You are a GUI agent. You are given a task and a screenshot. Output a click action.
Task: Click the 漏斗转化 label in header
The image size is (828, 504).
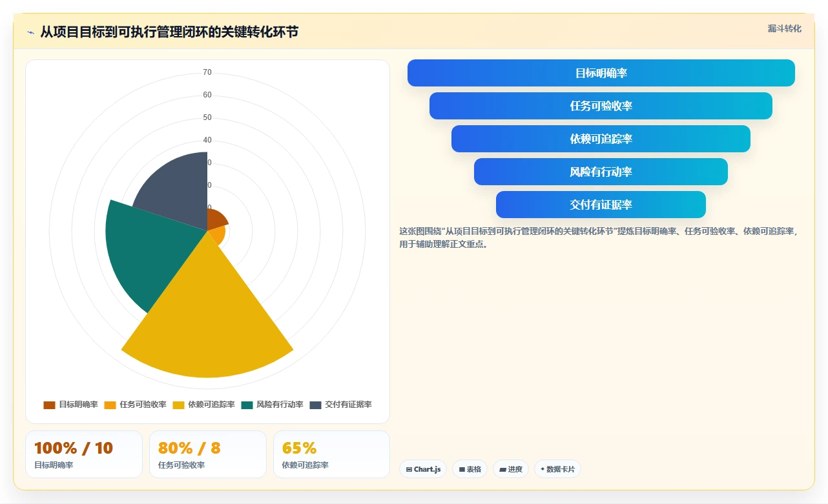785,28
